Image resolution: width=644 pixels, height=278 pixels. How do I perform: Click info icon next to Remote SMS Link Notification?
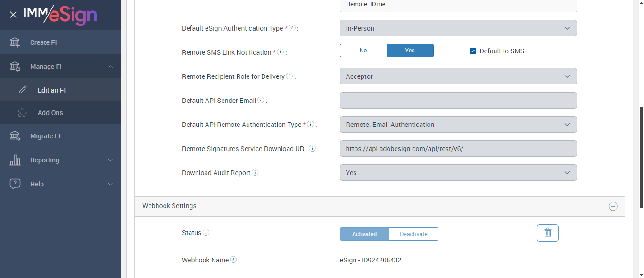pos(280,52)
